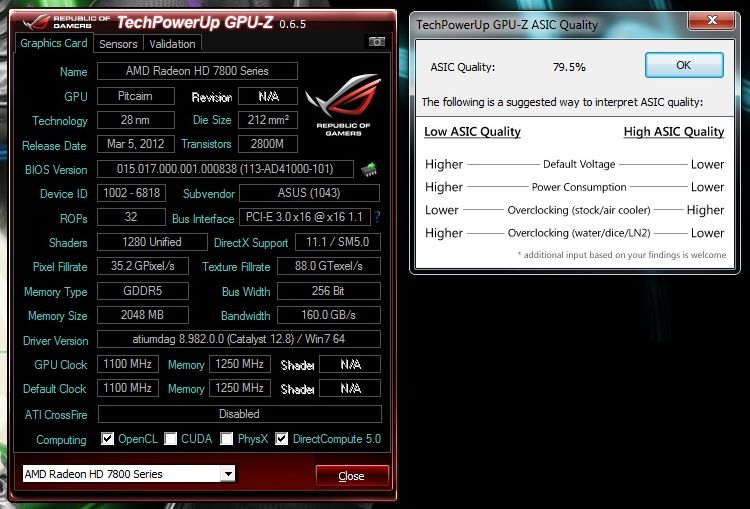This screenshot has width=750, height=509.
Task: Click the DirectX Support field 11.1 / SM5.0
Action: [338, 242]
